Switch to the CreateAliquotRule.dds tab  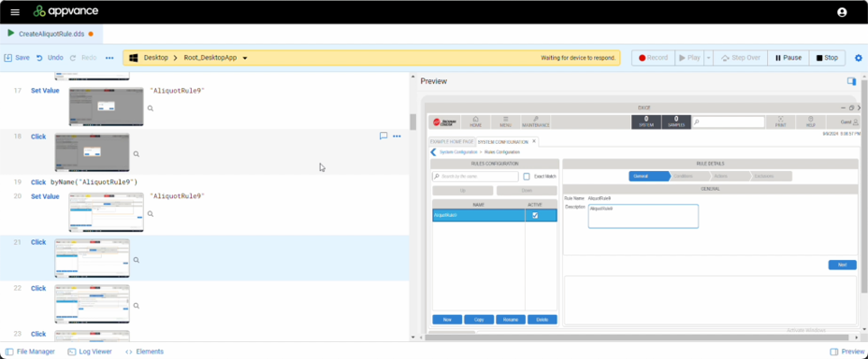[51, 34]
